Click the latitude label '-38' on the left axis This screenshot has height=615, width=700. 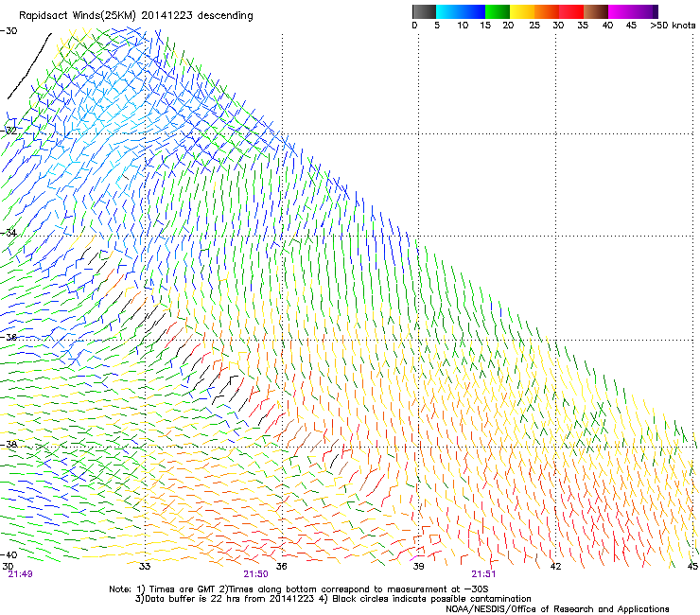pyautogui.click(x=9, y=444)
